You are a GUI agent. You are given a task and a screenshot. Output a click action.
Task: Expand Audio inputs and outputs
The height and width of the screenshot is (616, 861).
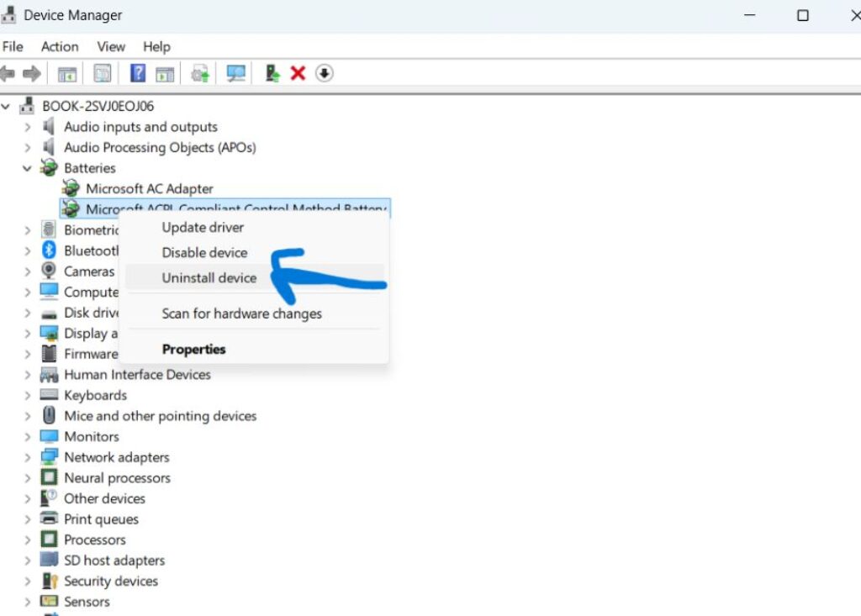tap(28, 127)
